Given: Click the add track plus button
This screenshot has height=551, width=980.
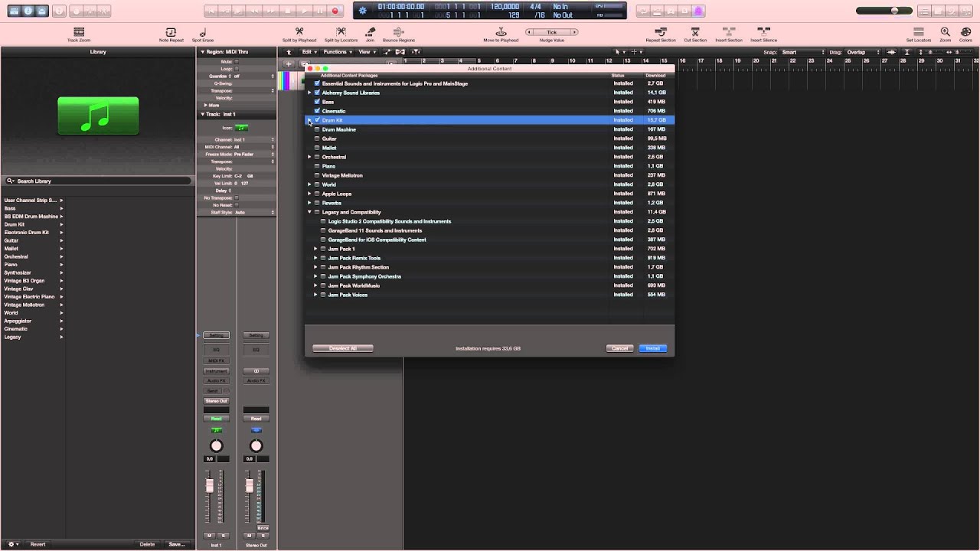Looking at the screenshot, I should tap(289, 64).
